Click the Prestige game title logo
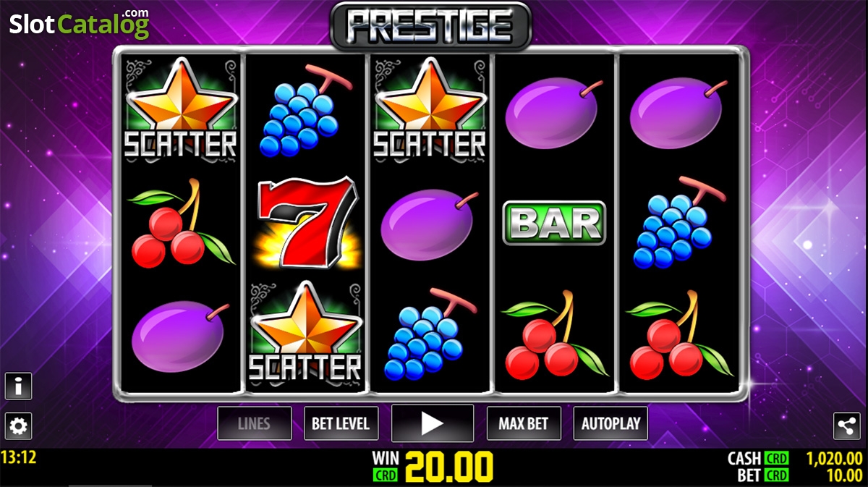This screenshot has height=487, width=868. 431,26
